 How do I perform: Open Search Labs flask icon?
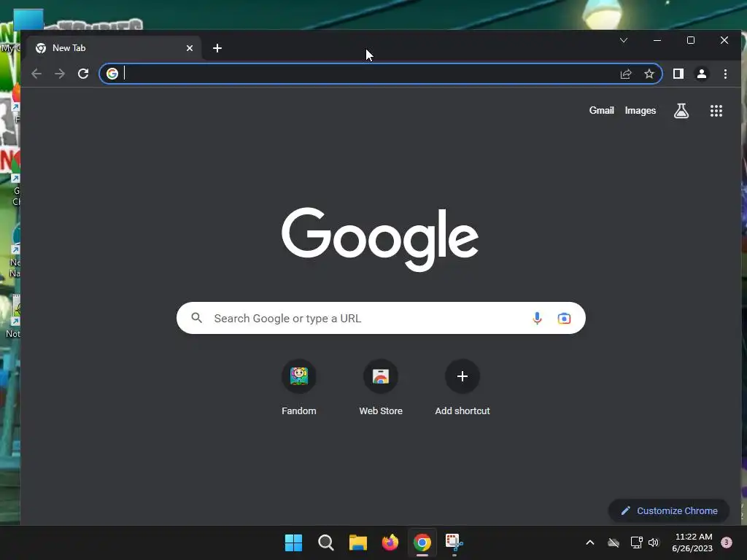coord(681,111)
